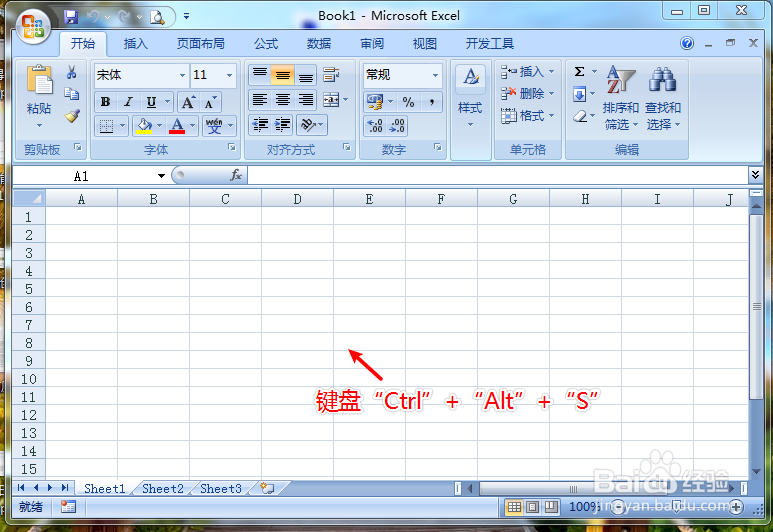Open Find and Select binoculars
Viewport: 773px width, 532px height.
(x=663, y=98)
